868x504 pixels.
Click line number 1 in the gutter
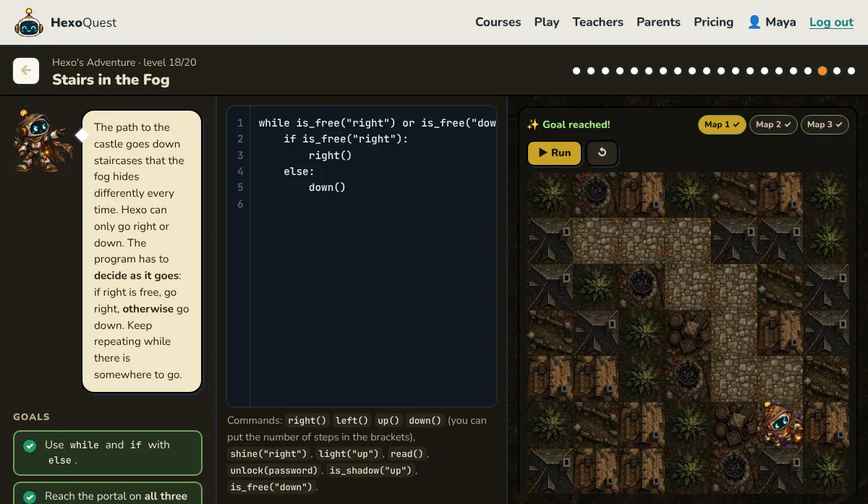[x=240, y=123]
